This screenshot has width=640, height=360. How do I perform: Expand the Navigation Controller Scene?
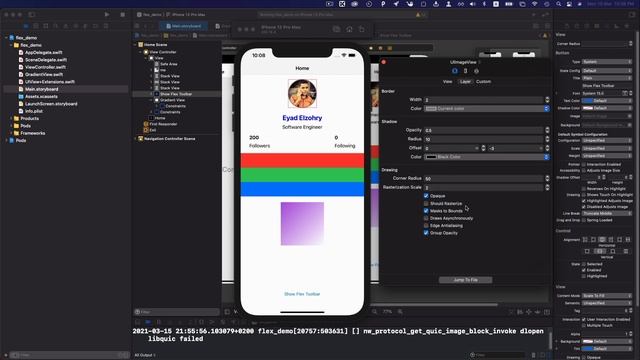click(x=136, y=139)
